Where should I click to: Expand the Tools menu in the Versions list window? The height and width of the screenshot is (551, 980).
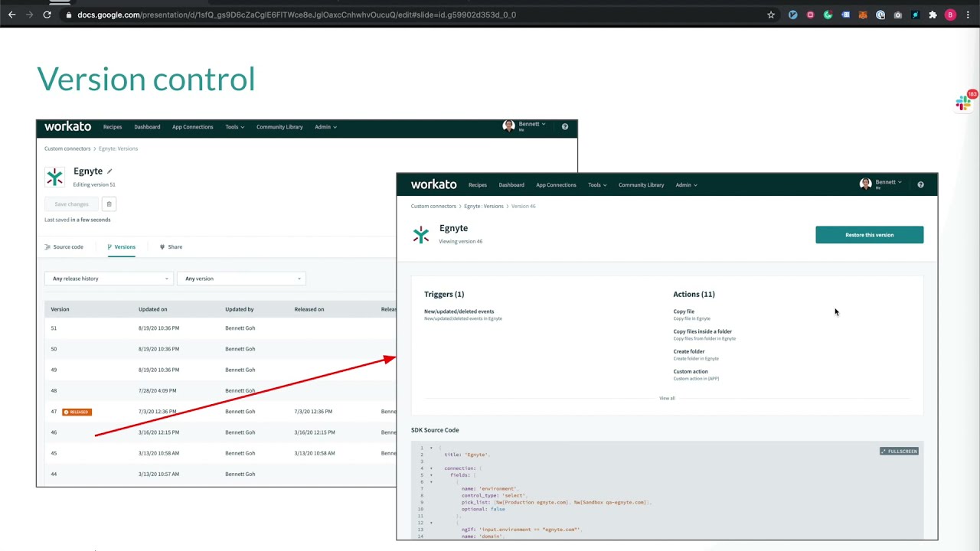234,127
